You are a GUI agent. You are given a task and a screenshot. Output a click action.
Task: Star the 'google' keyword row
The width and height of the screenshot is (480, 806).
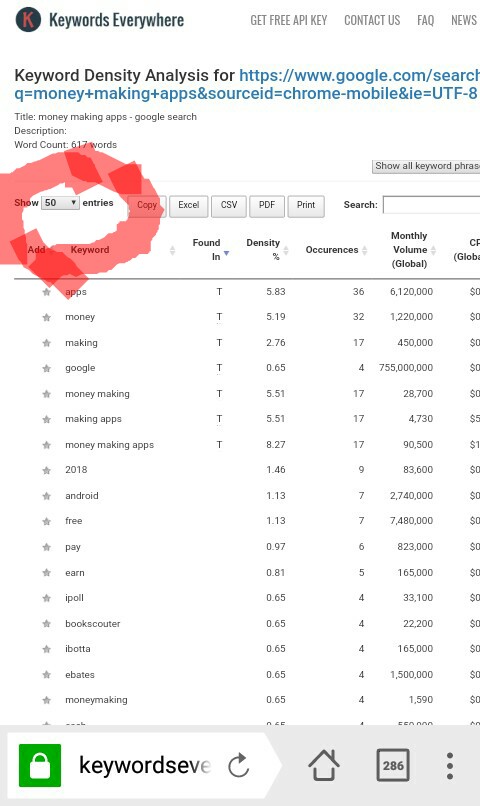pyautogui.click(x=47, y=368)
